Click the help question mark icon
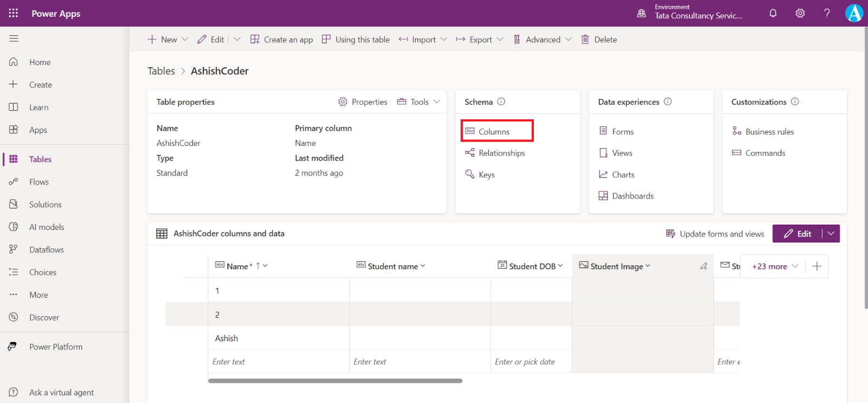This screenshot has height=403, width=868. tap(827, 13)
